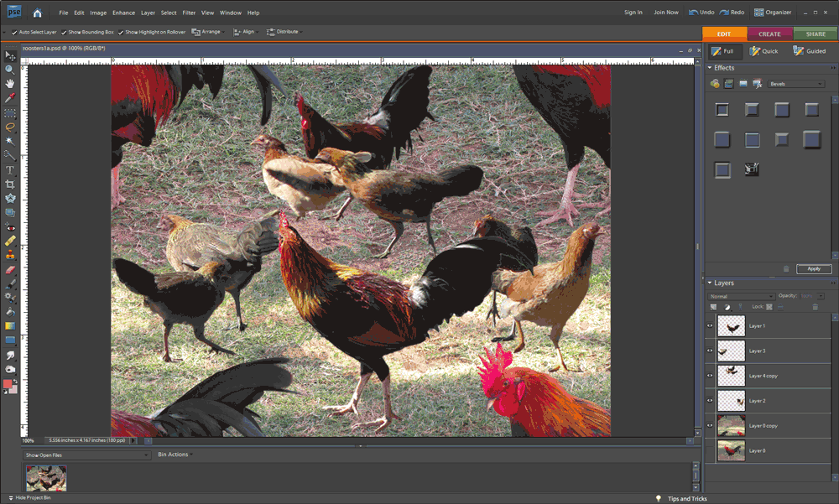
Task: Choose the Horizontal Type tool
Action: [x=10, y=169]
